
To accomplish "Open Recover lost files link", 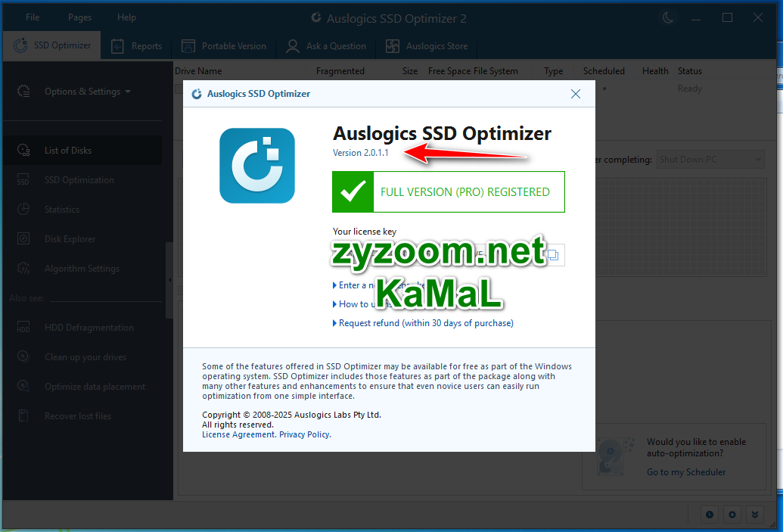I will point(78,416).
